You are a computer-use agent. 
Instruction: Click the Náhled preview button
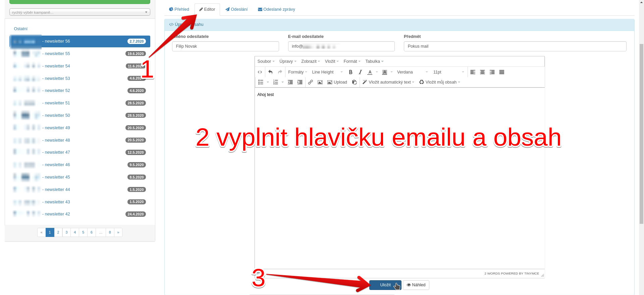click(416, 285)
